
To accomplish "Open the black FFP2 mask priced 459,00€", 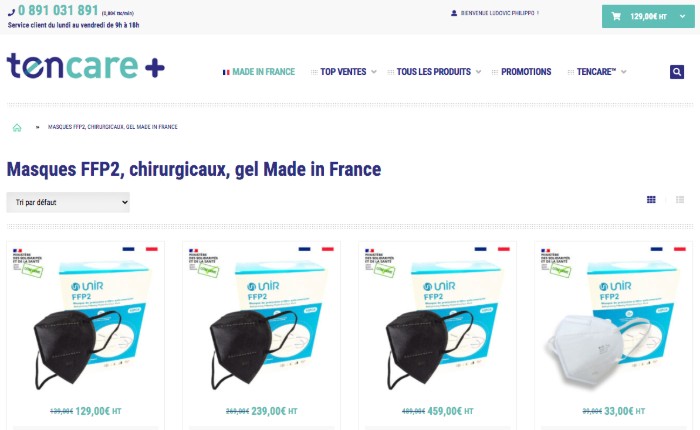I will pos(438,321).
